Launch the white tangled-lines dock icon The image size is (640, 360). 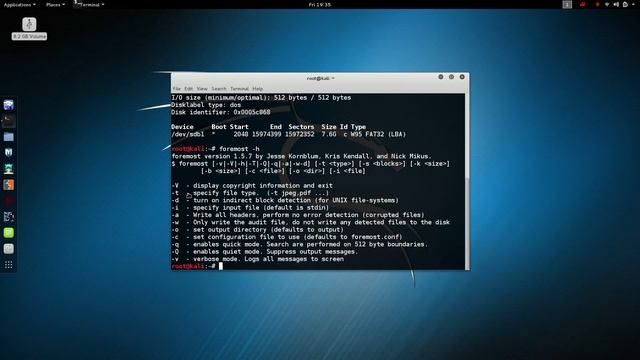click(9, 216)
